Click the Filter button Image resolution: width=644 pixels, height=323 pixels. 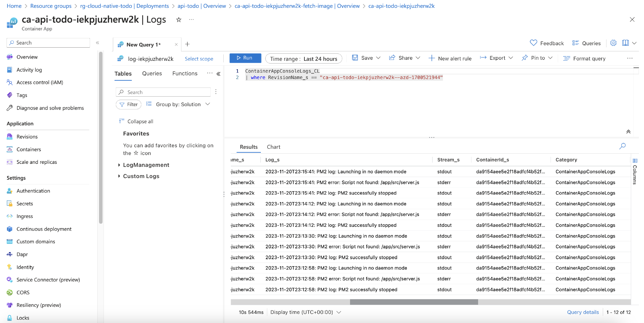pos(128,104)
